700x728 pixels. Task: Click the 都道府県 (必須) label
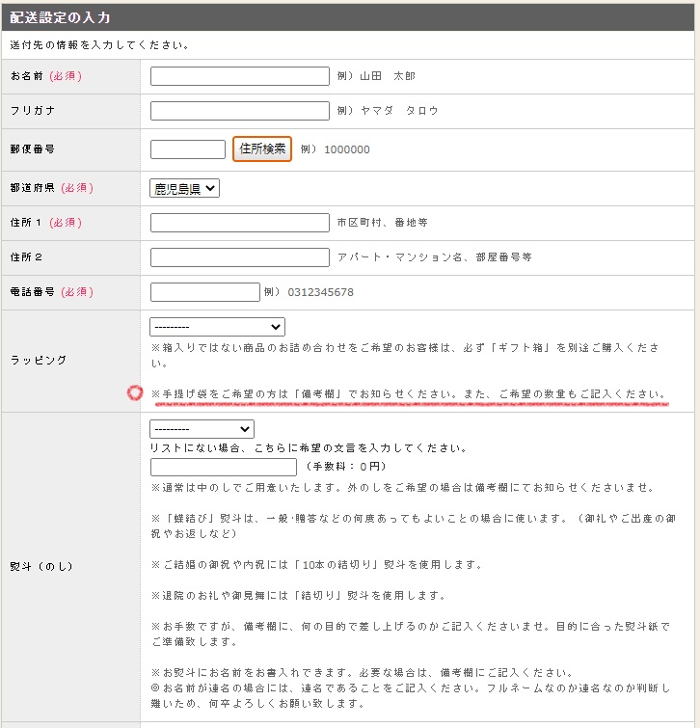click(51, 188)
